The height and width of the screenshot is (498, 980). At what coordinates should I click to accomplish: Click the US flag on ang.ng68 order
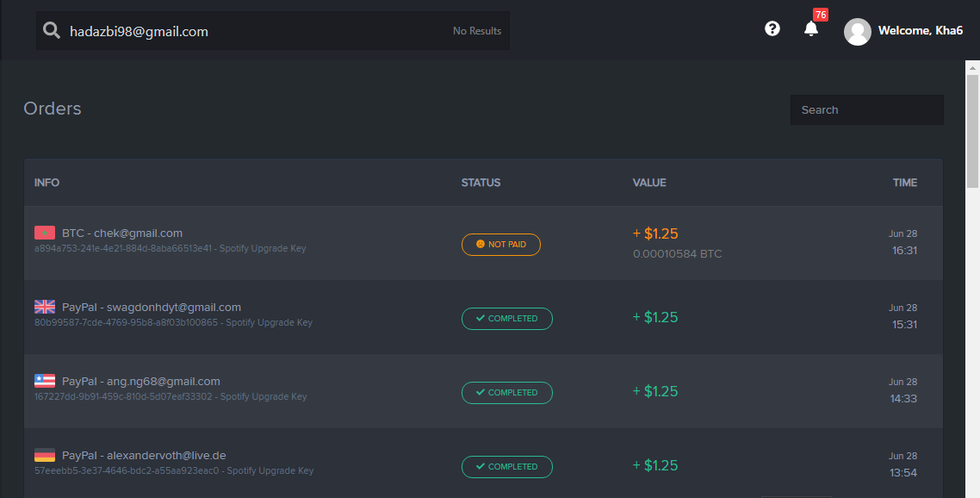click(45, 380)
